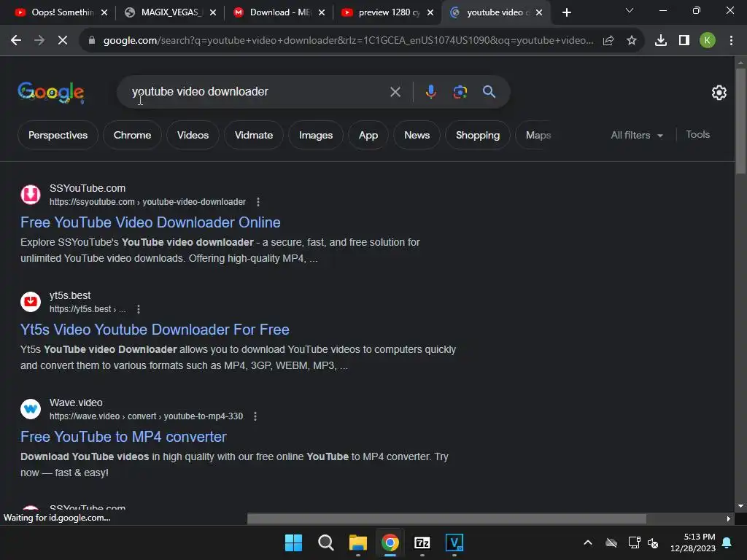This screenshot has height=560, width=747.
Task: Filter results by News
Action: pyautogui.click(x=417, y=135)
